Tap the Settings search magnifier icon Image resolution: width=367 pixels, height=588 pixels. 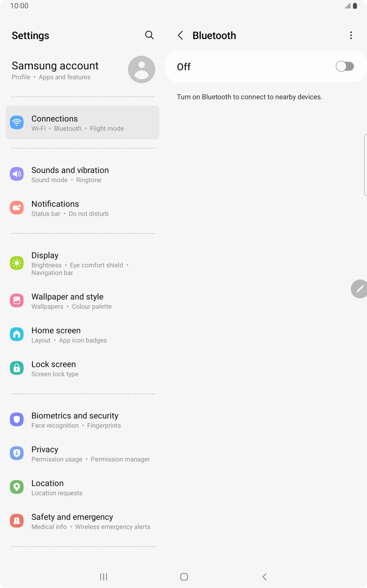point(149,35)
